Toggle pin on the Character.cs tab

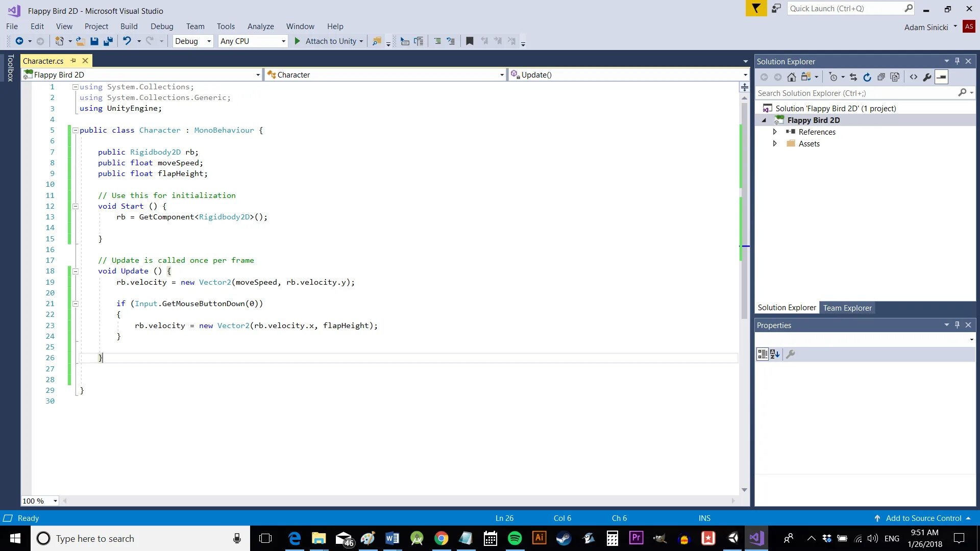(x=73, y=61)
